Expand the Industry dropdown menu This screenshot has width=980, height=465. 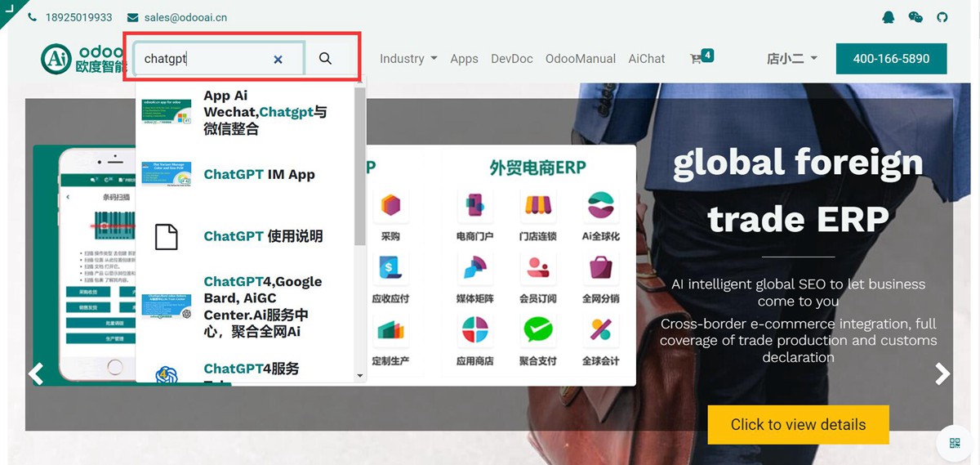coord(408,59)
